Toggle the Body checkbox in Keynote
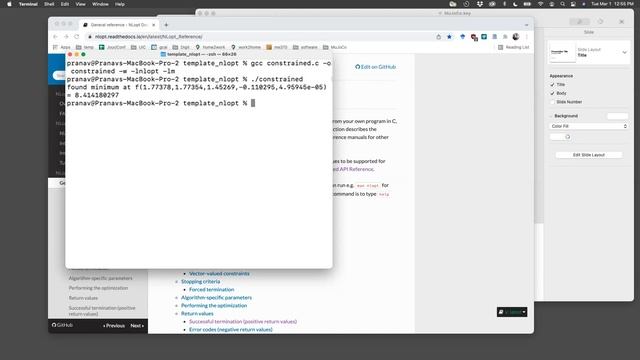640x360 pixels. (552, 93)
